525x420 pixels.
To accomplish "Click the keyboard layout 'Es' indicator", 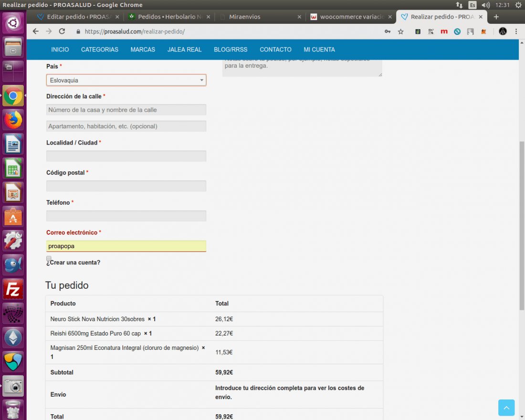I will 472,5.
